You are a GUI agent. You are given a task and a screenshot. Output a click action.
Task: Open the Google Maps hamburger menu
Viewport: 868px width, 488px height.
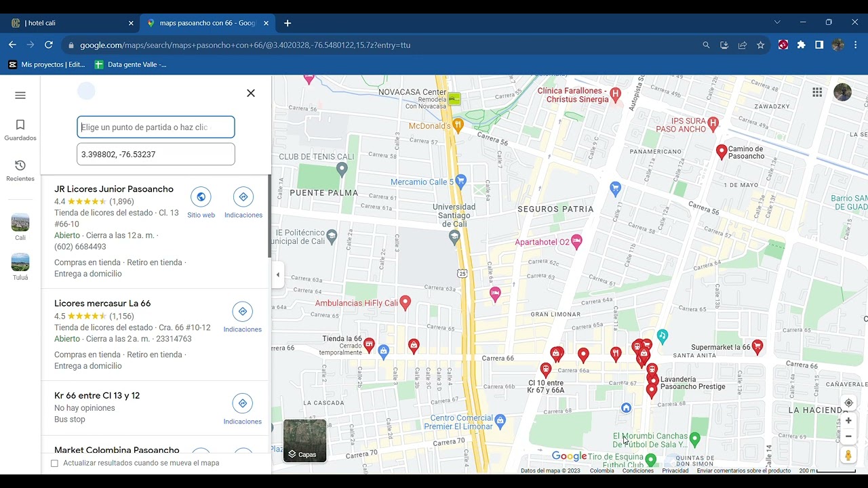(20, 95)
